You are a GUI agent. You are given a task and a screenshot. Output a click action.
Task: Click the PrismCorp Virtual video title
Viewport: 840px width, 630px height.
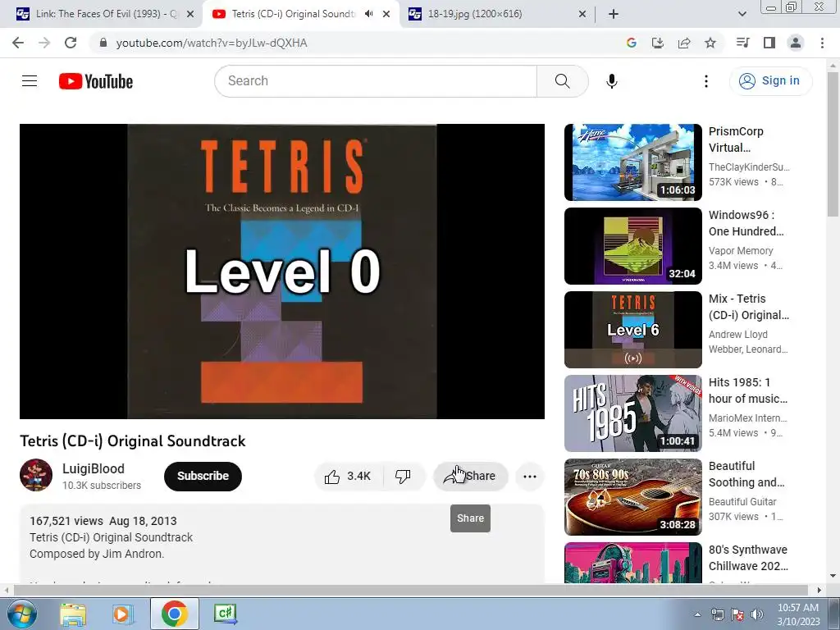[736, 139]
